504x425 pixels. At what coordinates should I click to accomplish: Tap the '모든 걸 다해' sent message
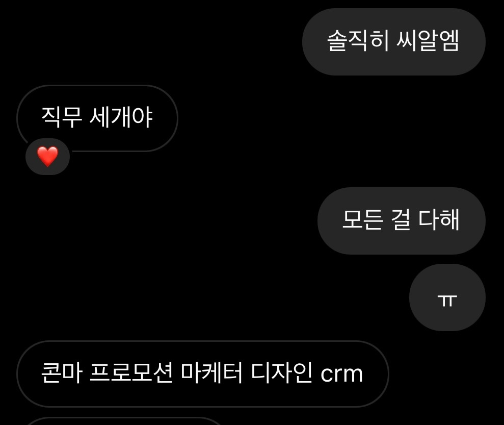pos(402,221)
